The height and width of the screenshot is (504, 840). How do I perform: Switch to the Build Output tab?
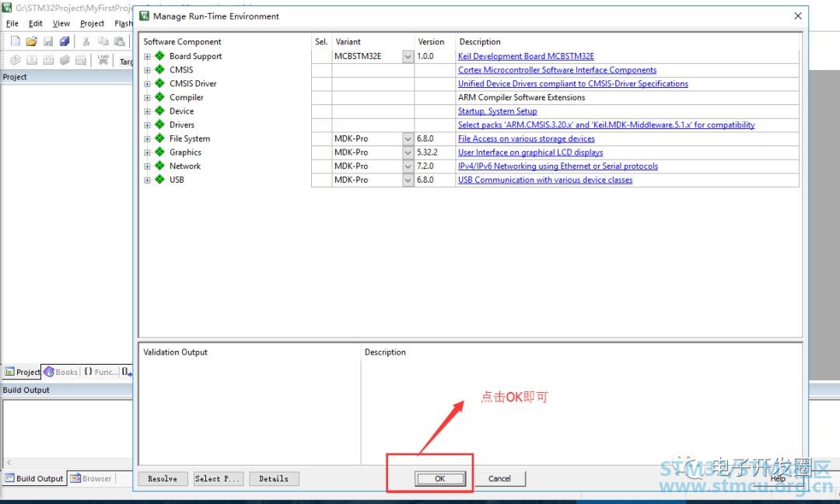(x=33, y=478)
